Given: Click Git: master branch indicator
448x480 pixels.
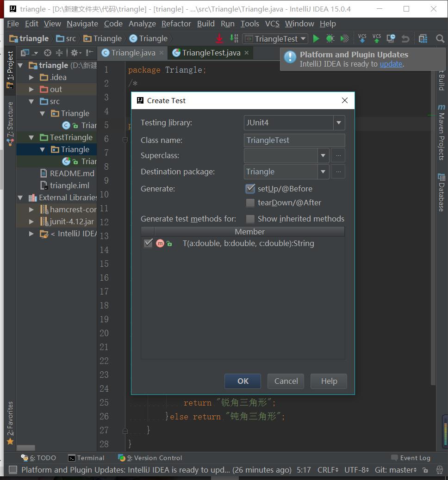Looking at the screenshot, I should (395, 469).
